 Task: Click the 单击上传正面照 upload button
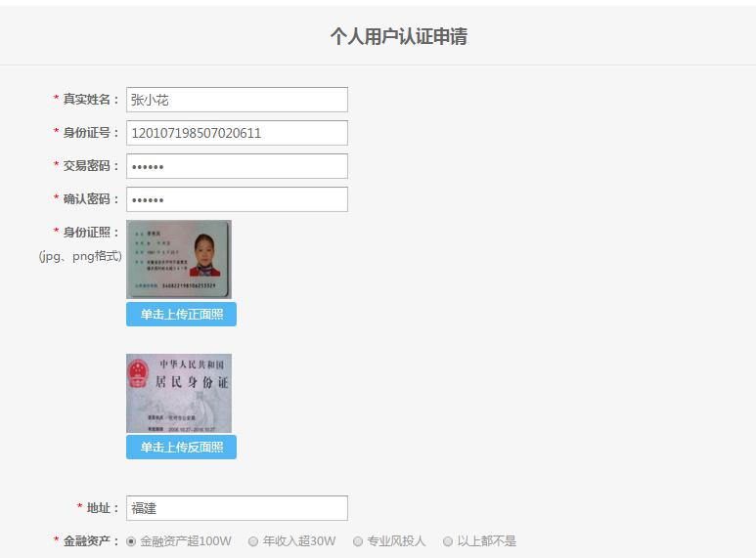click(181, 314)
